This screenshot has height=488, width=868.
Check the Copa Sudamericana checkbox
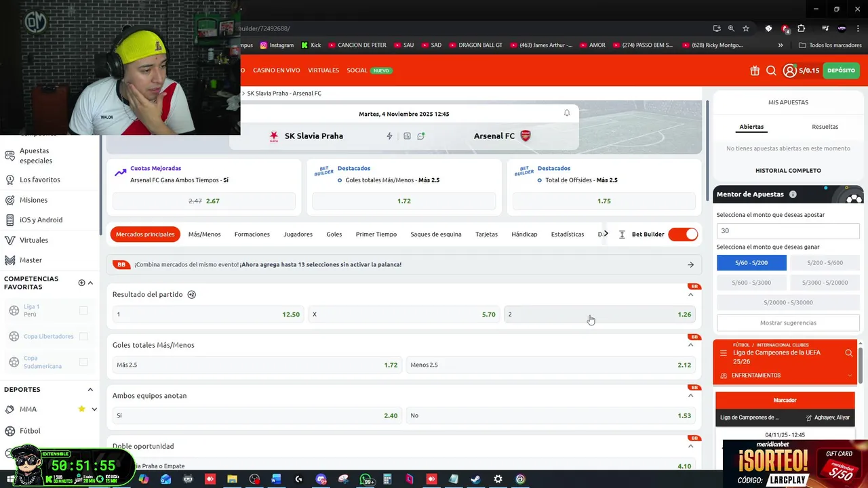click(x=83, y=362)
